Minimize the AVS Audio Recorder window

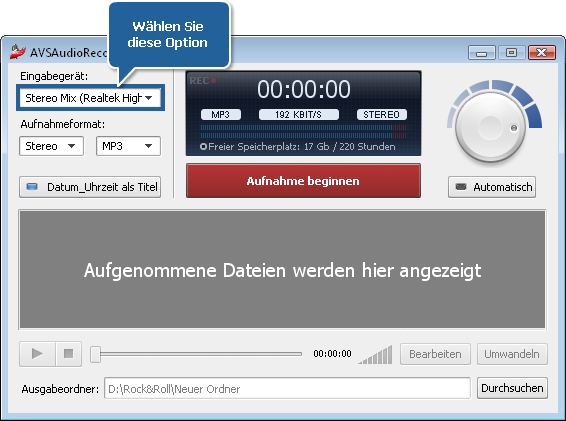click(x=482, y=53)
